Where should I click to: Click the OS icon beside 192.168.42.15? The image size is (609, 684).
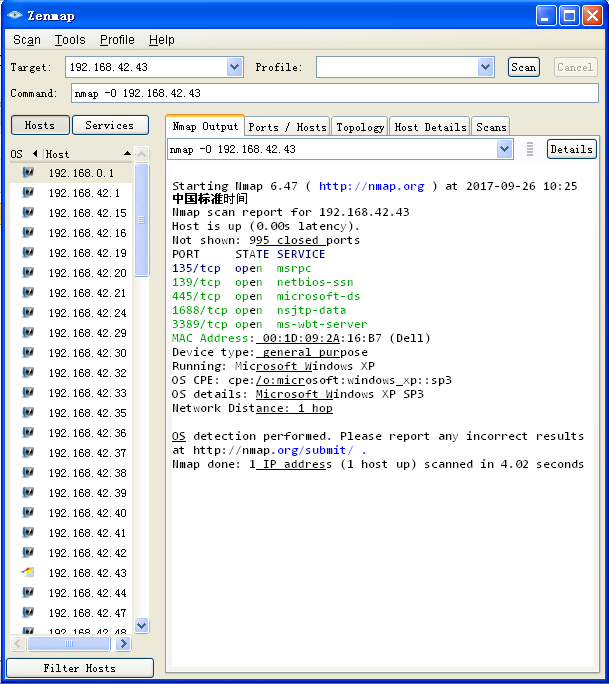pos(28,212)
